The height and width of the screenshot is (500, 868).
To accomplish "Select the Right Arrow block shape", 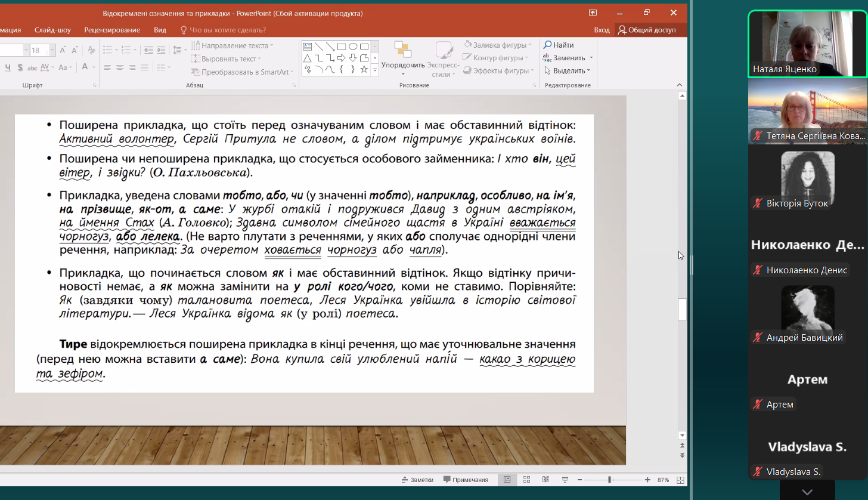I will pos(341,58).
